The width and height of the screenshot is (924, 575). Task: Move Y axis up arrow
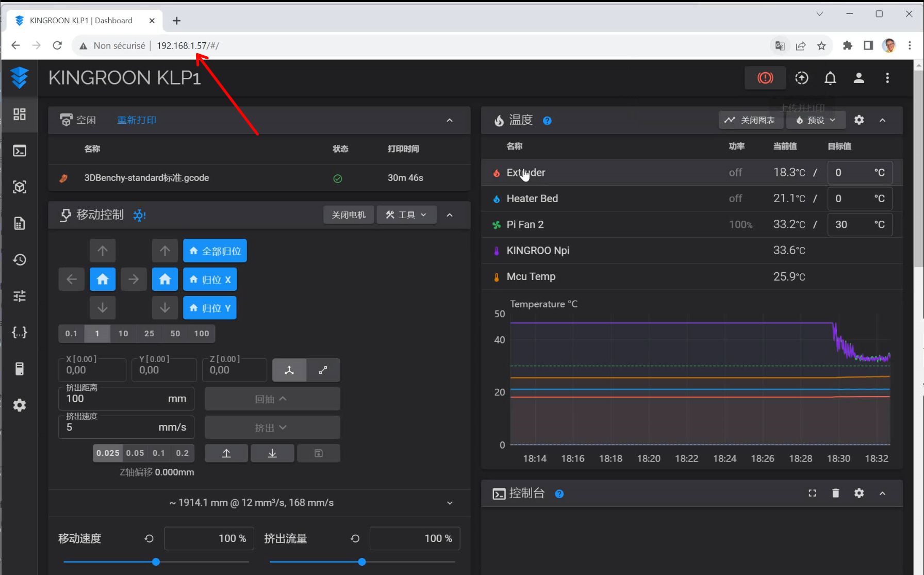(x=103, y=251)
